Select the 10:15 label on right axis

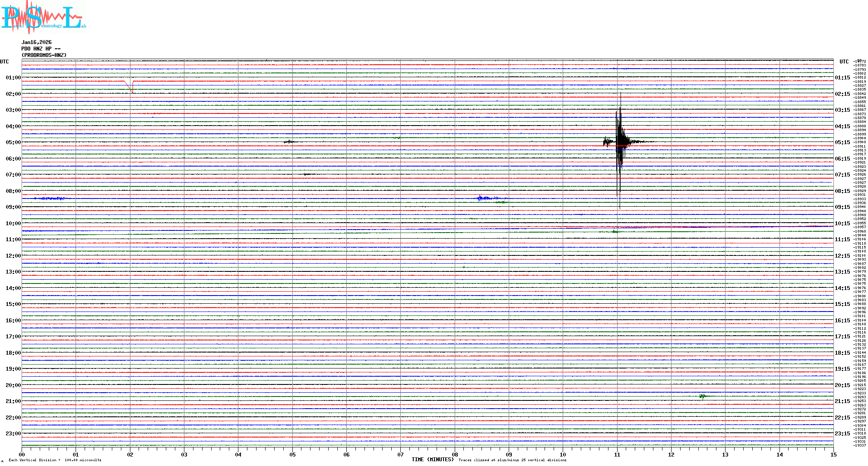coord(842,224)
